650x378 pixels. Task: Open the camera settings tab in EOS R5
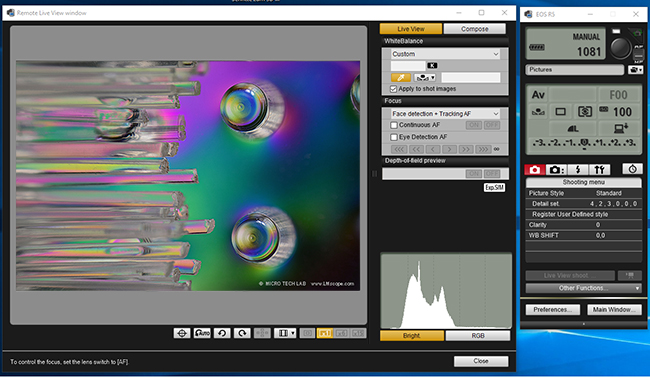pos(556,170)
